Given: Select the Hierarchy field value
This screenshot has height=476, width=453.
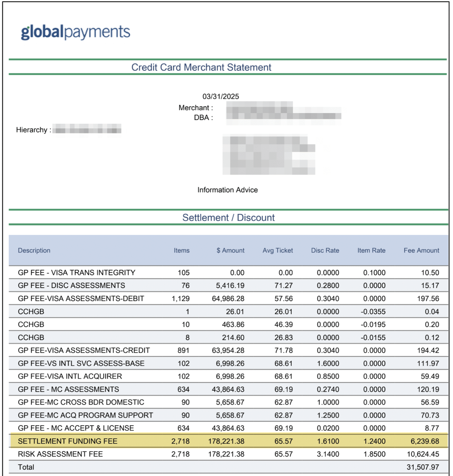Looking at the screenshot, I should [x=88, y=130].
